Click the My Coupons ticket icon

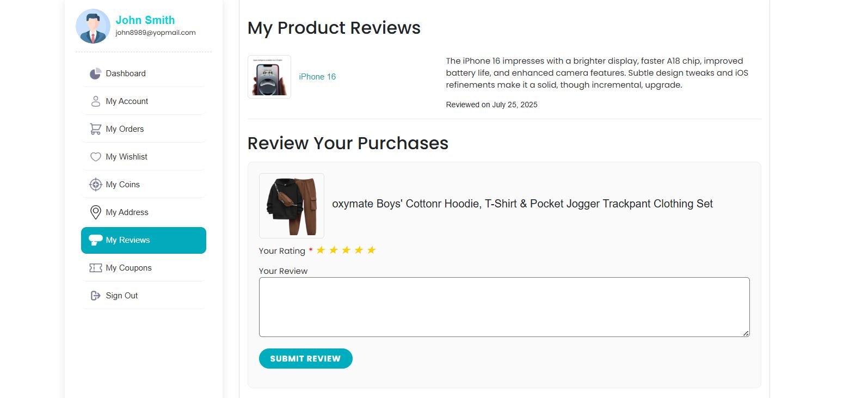click(95, 268)
